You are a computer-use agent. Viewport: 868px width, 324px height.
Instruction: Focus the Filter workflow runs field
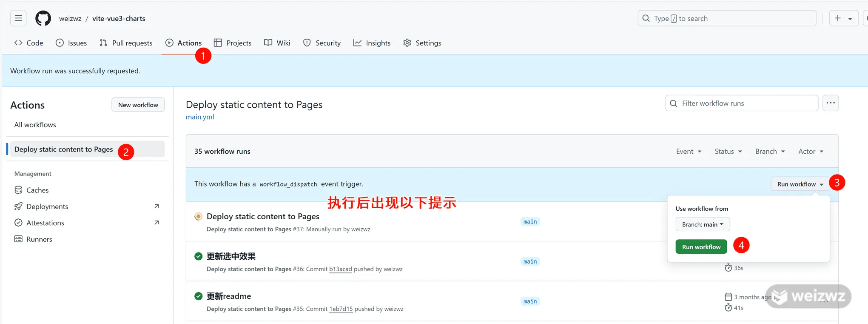tap(742, 103)
